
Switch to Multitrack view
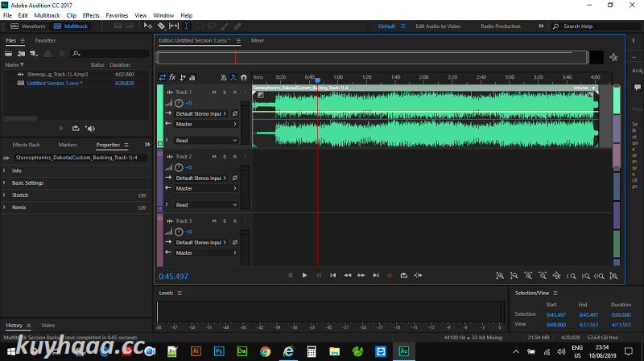71,26
